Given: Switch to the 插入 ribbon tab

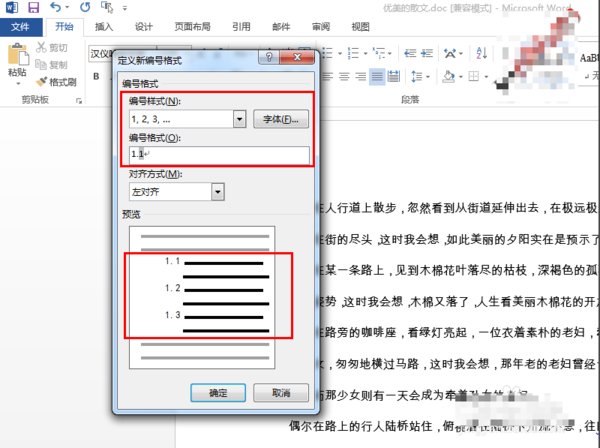Looking at the screenshot, I should [x=104, y=27].
